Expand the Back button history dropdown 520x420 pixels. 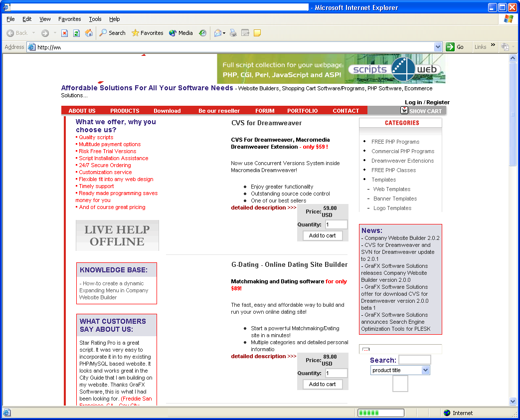coord(33,33)
